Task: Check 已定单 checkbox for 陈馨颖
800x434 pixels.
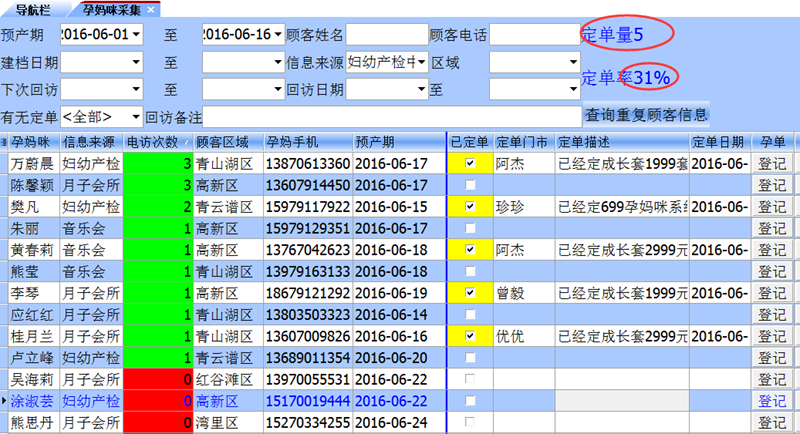Action: pos(470,185)
